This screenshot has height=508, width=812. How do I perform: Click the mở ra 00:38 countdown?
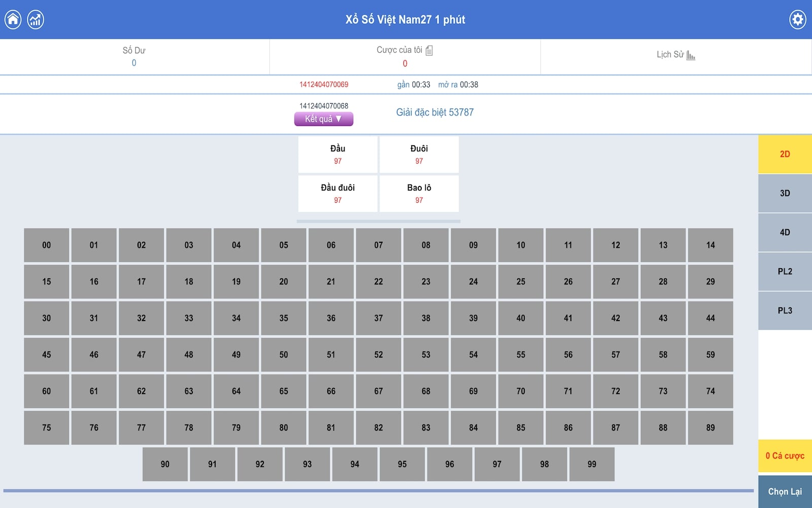458,85
